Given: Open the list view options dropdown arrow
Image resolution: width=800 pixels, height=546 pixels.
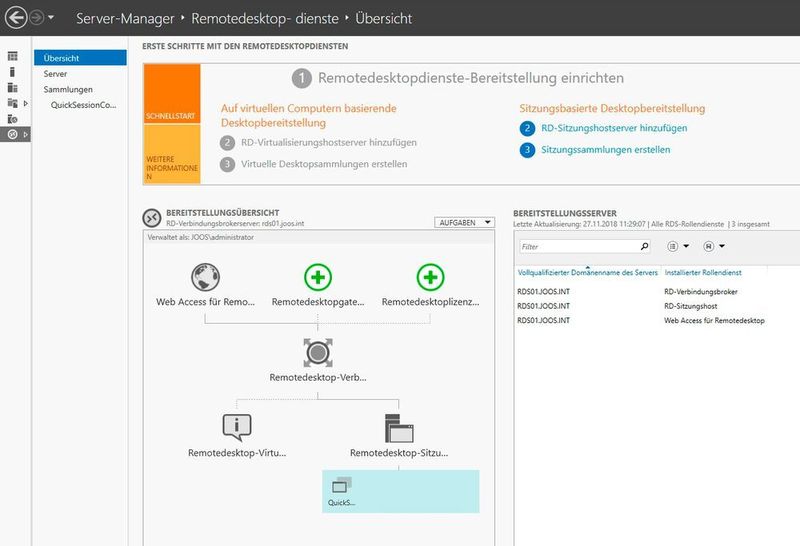Looking at the screenshot, I should point(686,246).
